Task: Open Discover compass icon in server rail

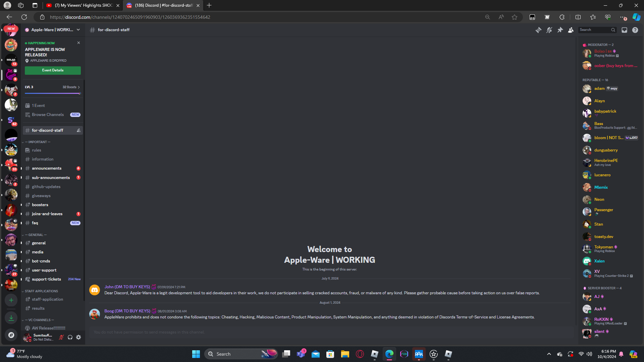Action: [11, 335]
